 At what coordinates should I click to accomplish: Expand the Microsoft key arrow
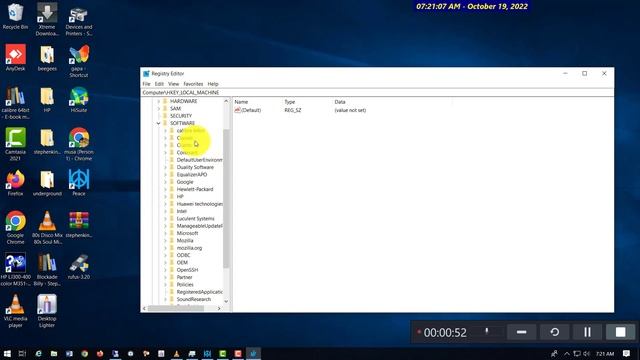(x=165, y=233)
